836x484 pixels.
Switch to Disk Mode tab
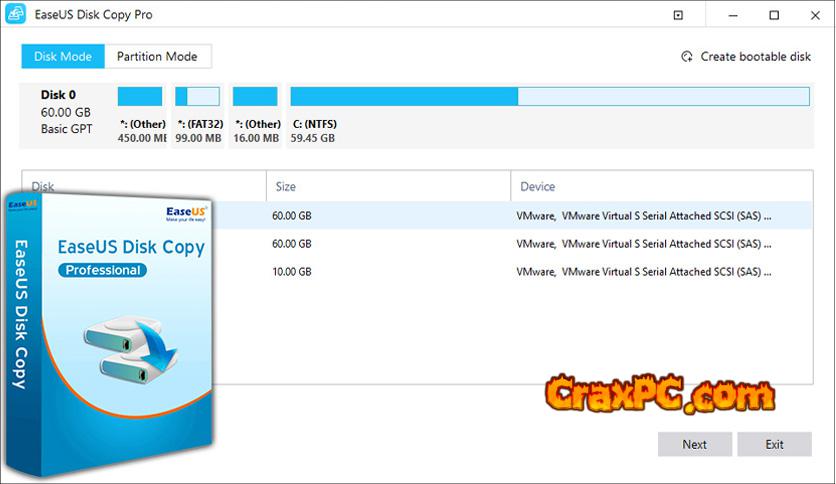coord(62,57)
